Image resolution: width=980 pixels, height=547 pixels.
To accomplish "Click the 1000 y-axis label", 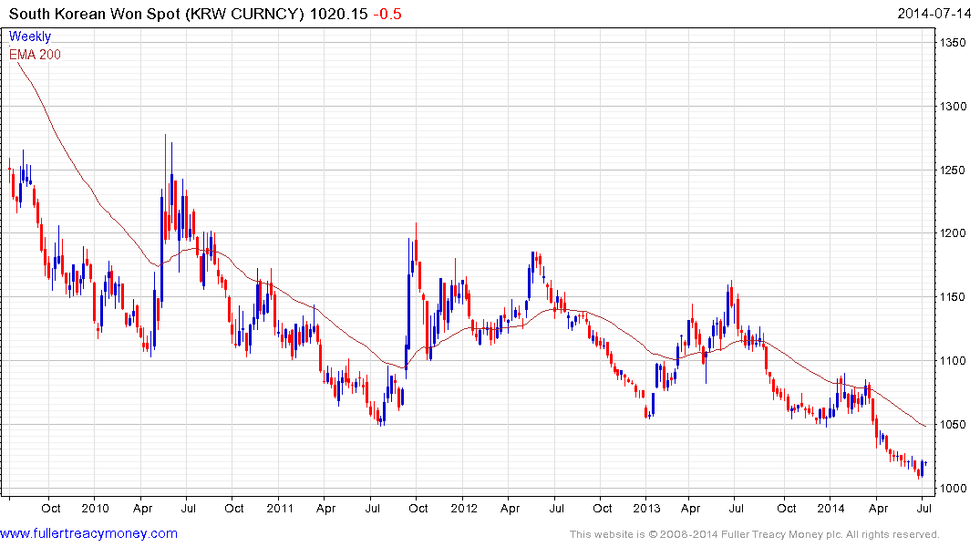I will click(954, 489).
